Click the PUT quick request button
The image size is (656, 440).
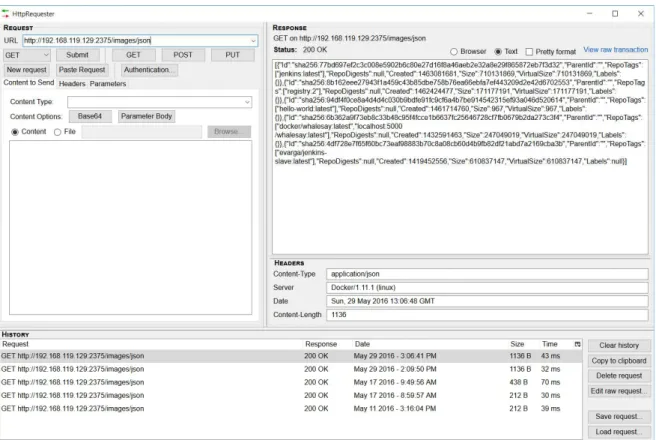click(233, 55)
